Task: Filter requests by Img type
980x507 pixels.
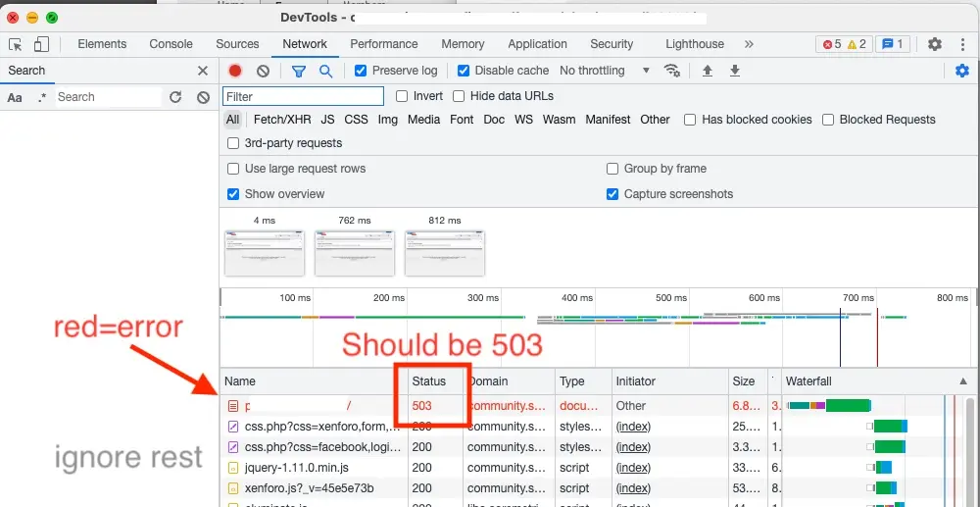Action: coord(387,120)
